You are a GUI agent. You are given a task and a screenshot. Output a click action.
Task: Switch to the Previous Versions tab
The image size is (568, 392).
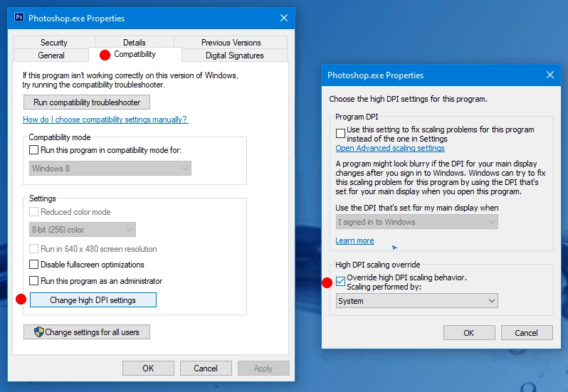[231, 43]
